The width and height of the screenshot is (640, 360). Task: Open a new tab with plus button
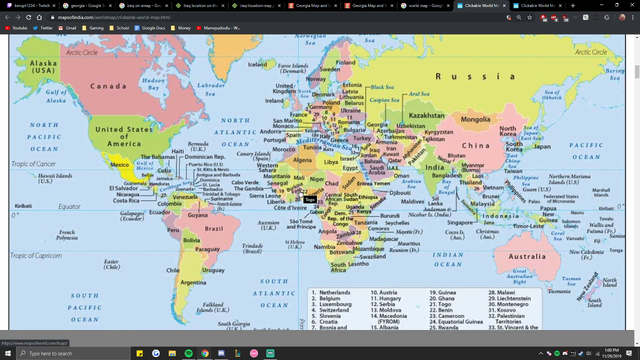pos(573,6)
